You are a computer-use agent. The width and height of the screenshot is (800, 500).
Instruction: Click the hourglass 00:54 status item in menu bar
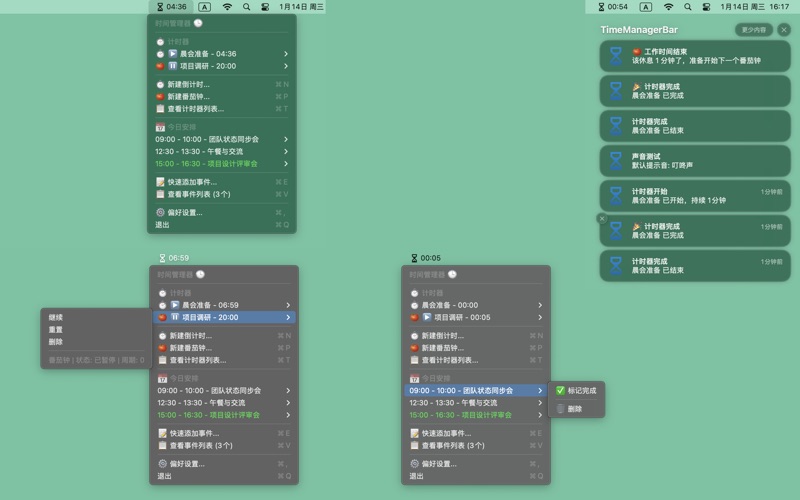[613, 7]
